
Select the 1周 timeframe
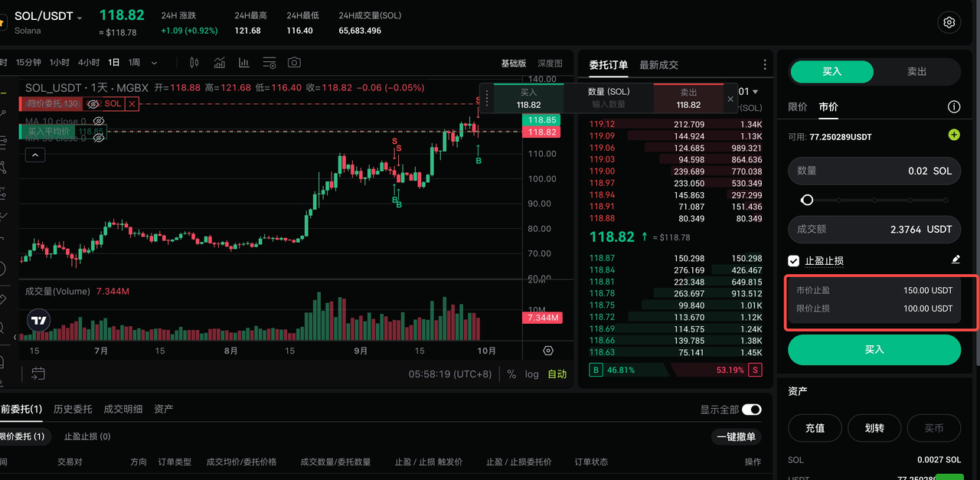click(x=134, y=63)
